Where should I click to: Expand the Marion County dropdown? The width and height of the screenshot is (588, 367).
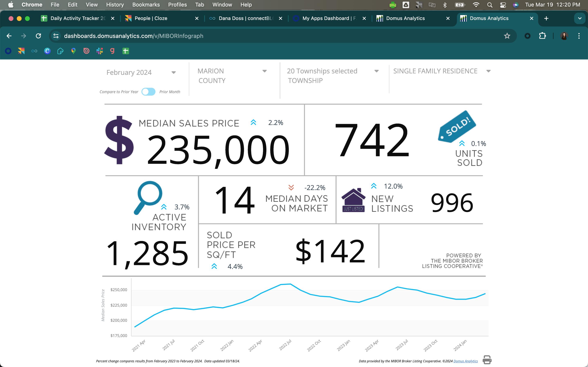(x=264, y=71)
